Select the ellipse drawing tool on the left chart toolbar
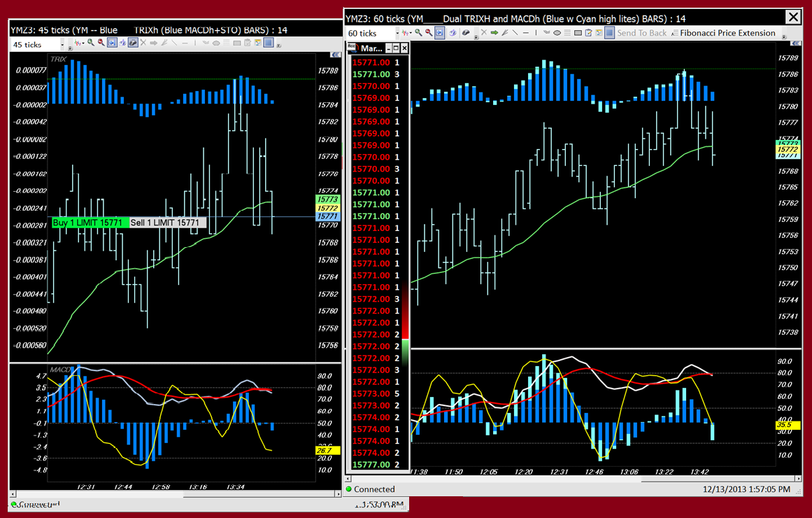The width and height of the screenshot is (812, 518). coord(216,43)
